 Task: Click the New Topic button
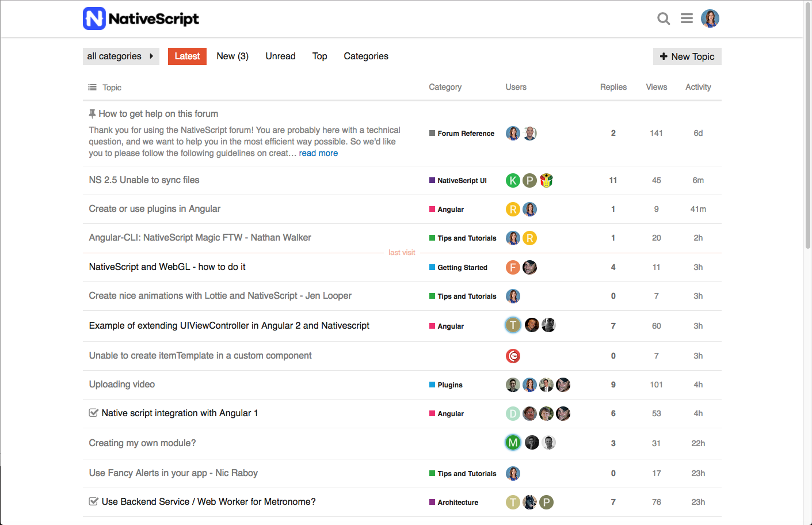pos(687,56)
